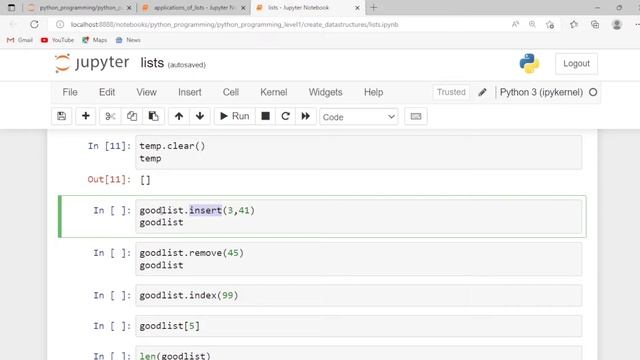Click inside the goodlist.remove(45) cell
The width and height of the screenshot is (640, 360).
click(x=358, y=259)
